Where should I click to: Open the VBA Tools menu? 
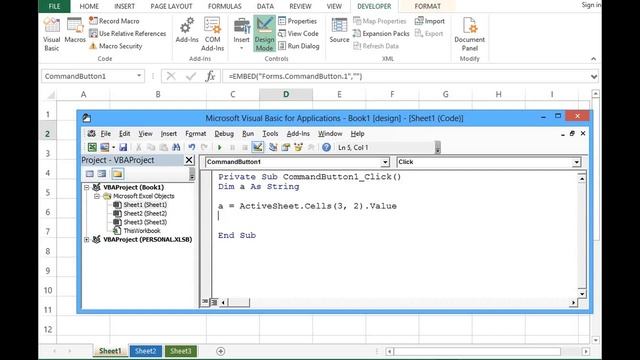[270, 133]
